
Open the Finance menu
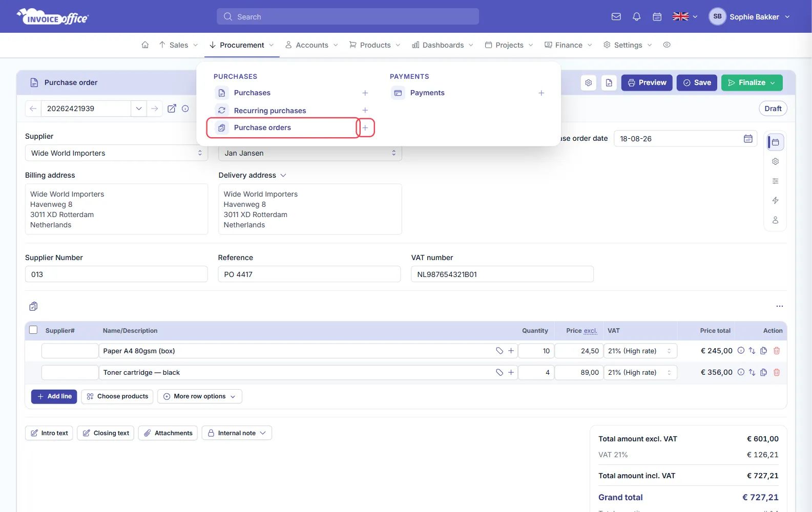[x=568, y=45]
